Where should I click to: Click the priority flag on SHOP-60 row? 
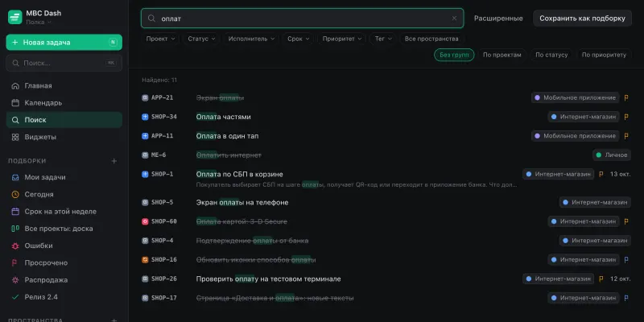[626, 221]
